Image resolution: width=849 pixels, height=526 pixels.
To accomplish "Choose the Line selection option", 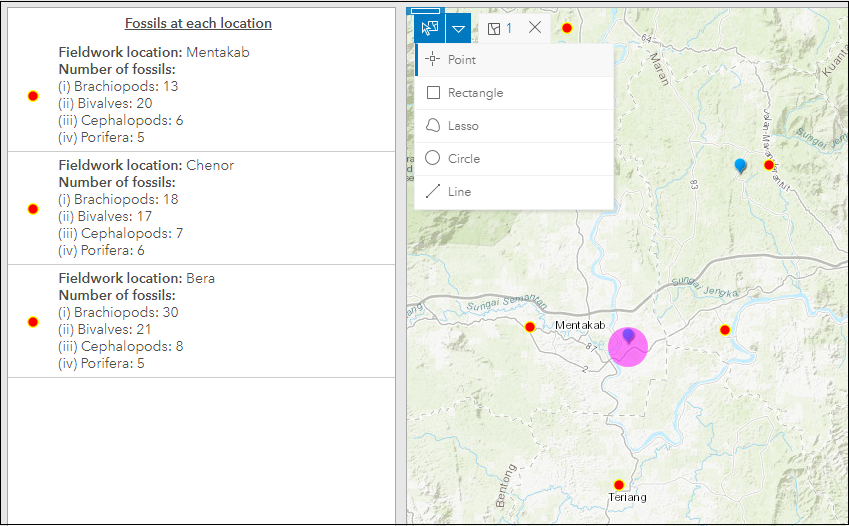I will pos(514,192).
